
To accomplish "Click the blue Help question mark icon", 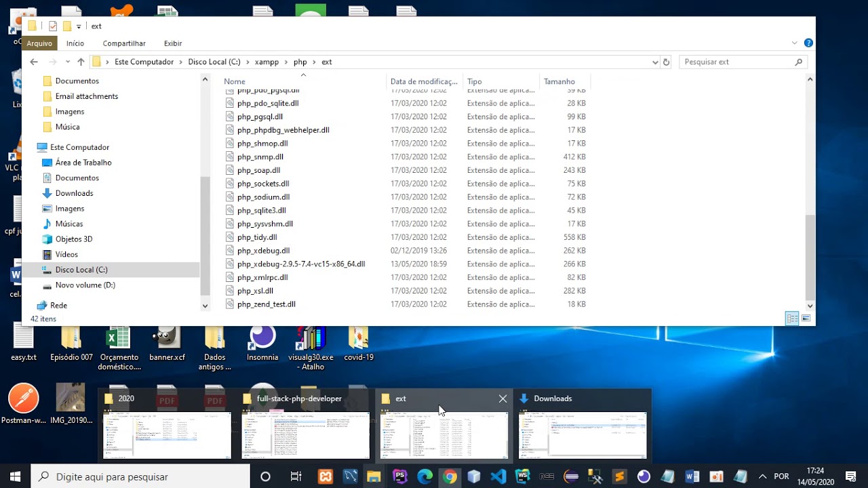I will [x=808, y=43].
